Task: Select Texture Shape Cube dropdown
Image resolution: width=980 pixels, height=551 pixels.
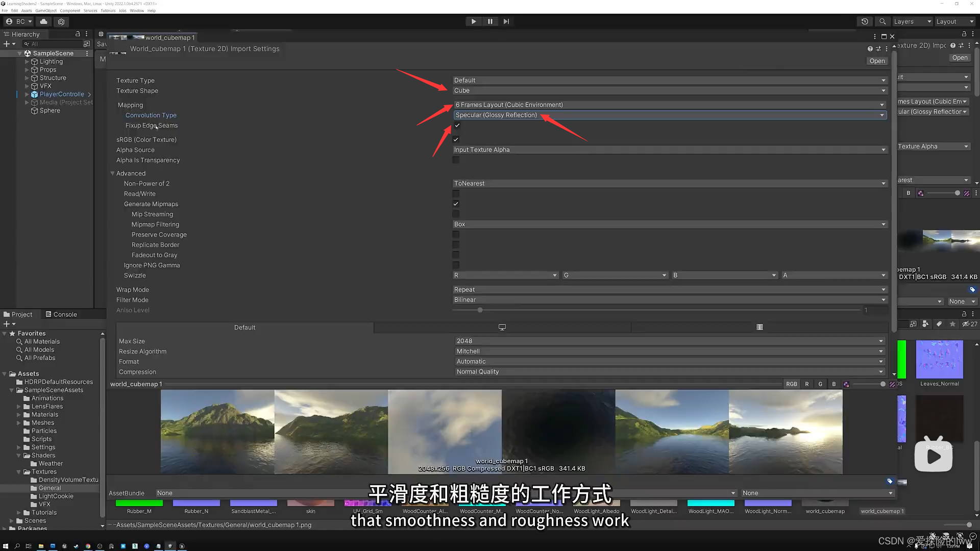Action: (x=668, y=90)
